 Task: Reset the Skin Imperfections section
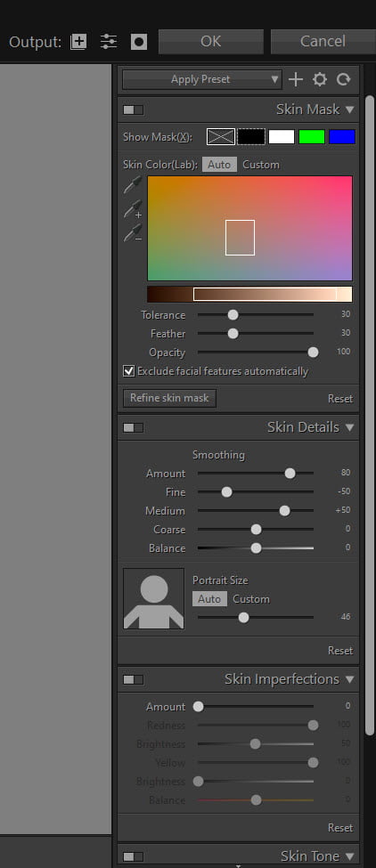340,828
